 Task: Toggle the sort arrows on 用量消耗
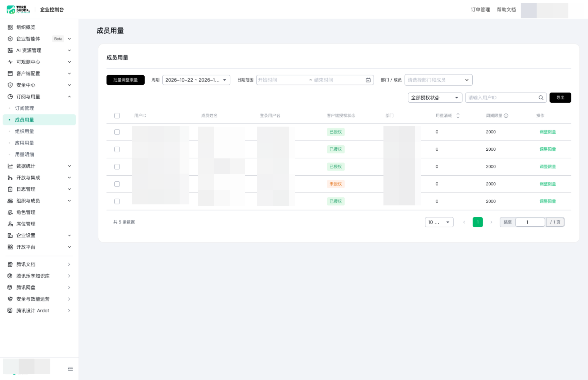458,116
